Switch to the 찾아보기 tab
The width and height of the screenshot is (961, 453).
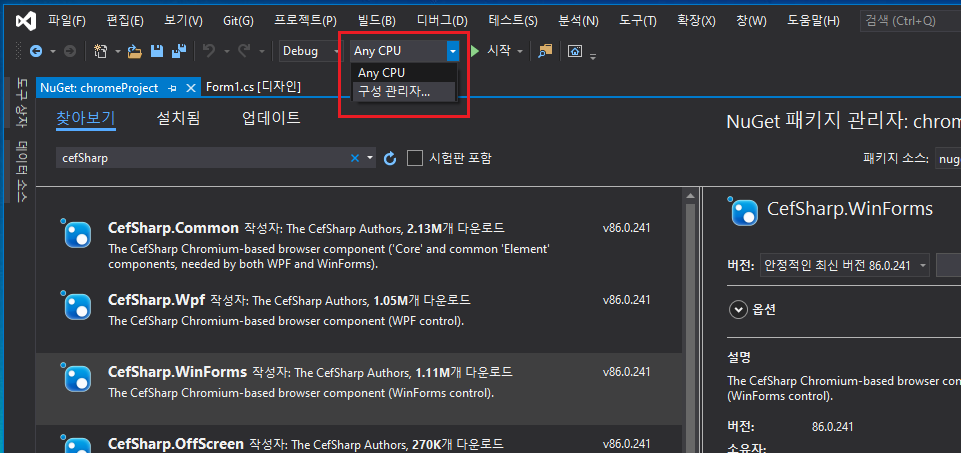pos(86,118)
